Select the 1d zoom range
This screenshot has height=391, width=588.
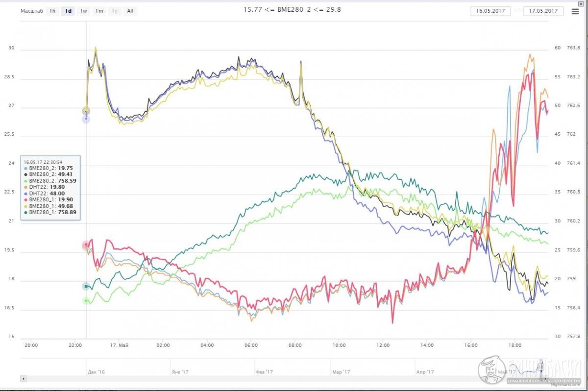coord(68,11)
